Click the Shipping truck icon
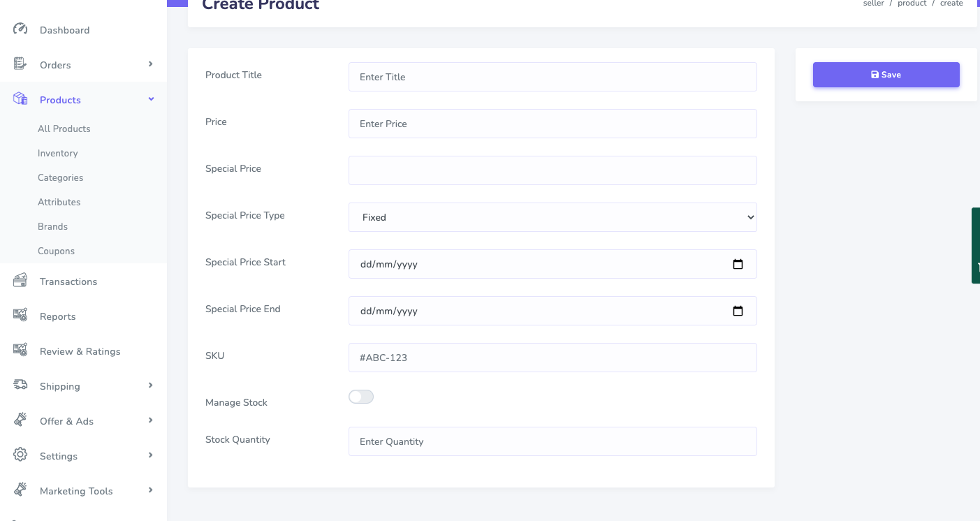The image size is (980, 521). [x=20, y=386]
